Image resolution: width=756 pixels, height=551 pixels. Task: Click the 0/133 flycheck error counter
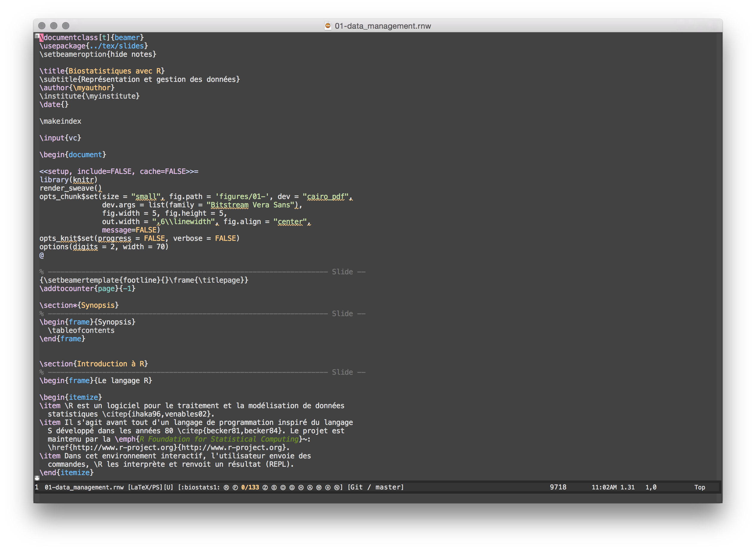[x=250, y=487]
